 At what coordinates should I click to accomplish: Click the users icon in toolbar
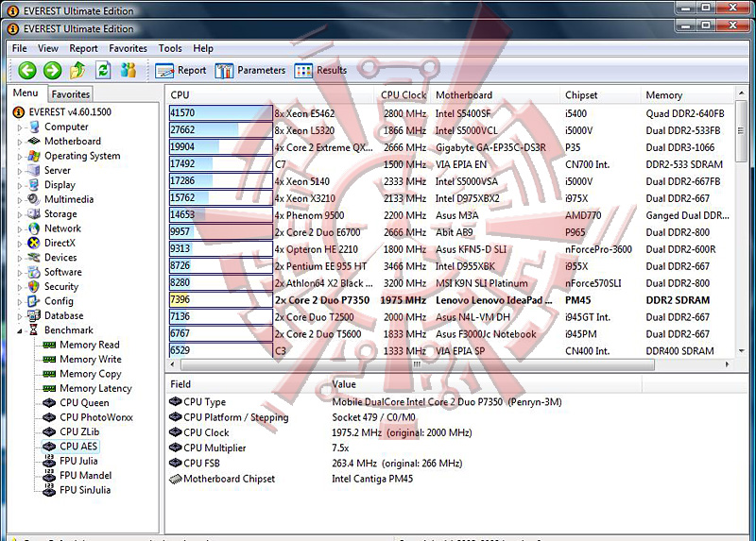pos(129,70)
